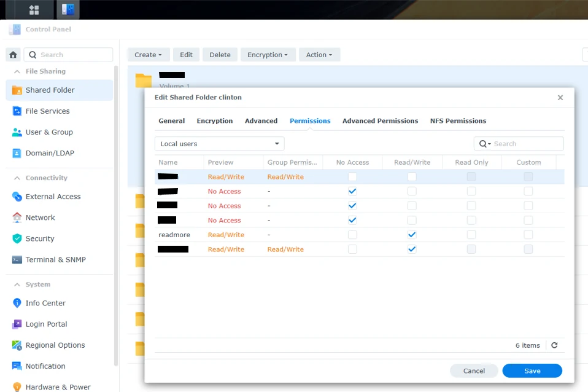
Task: Uncheck No Access in second user row
Action: coord(352,191)
